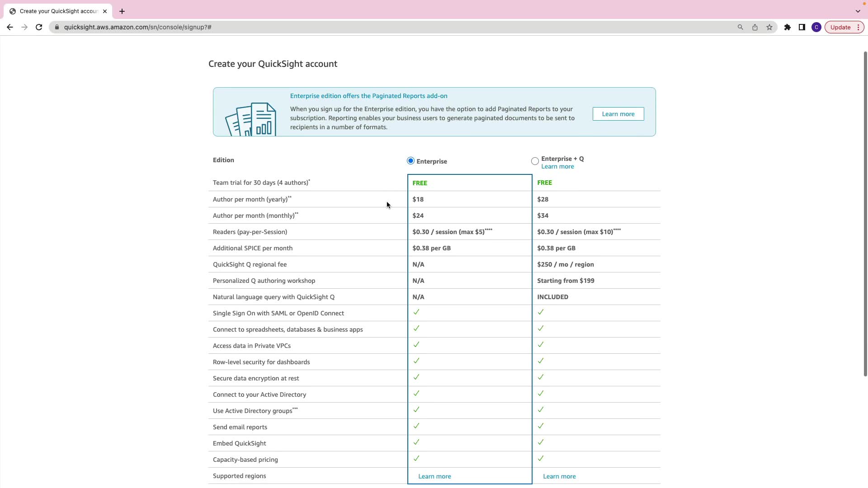Viewport: 868px width, 488px height.
Task: Click the browser back arrow
Action: point(9,27)
